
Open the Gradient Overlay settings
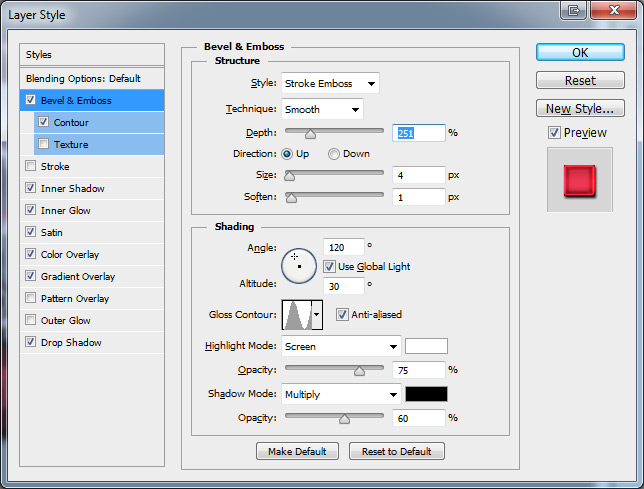[78, 277]
